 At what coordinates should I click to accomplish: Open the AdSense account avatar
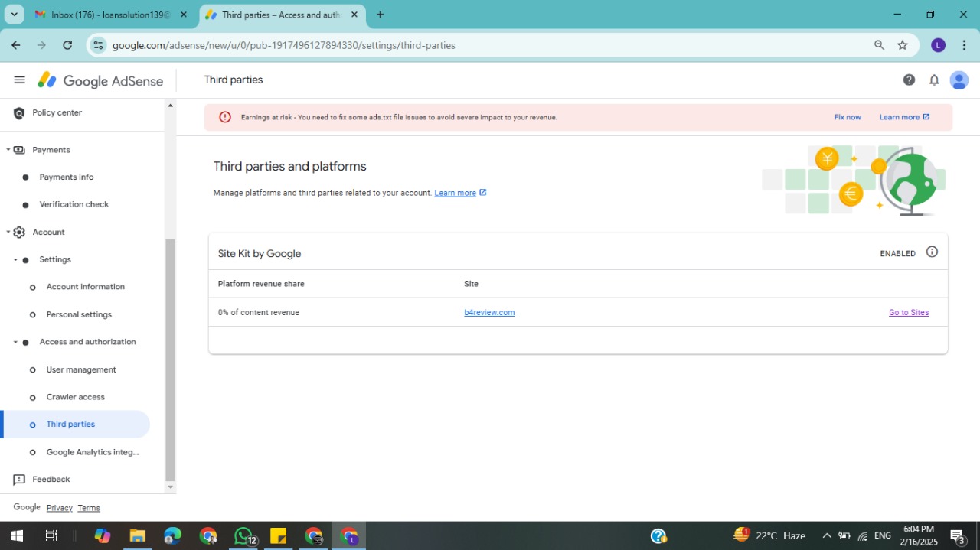959,80
